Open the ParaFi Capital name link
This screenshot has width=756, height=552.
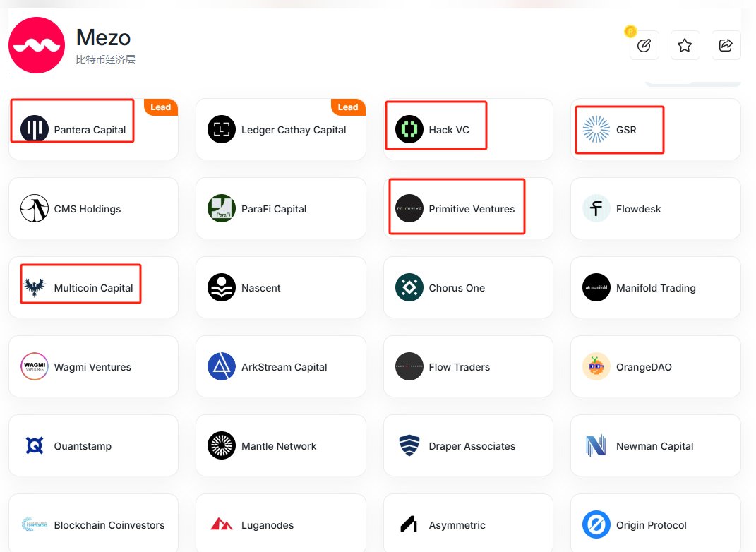(274, 209)
